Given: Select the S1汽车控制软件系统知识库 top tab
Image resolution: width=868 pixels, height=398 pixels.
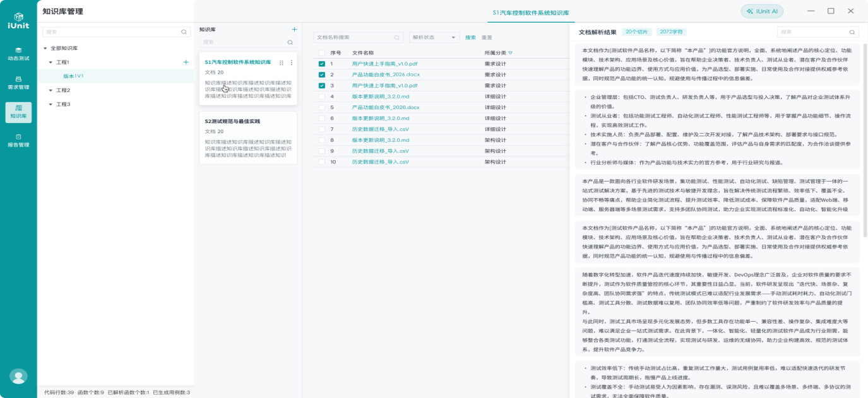Looking at the screenshot, I should [531, 13].
